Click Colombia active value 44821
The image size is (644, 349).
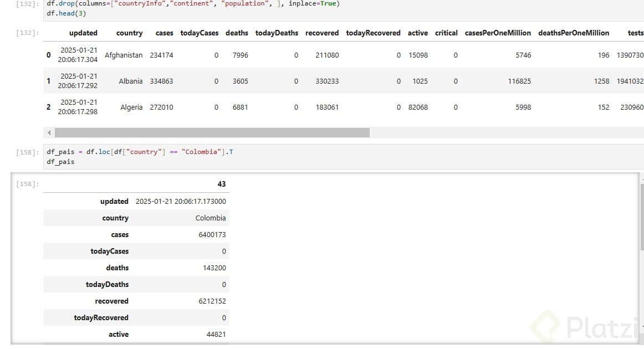(216, 334)
